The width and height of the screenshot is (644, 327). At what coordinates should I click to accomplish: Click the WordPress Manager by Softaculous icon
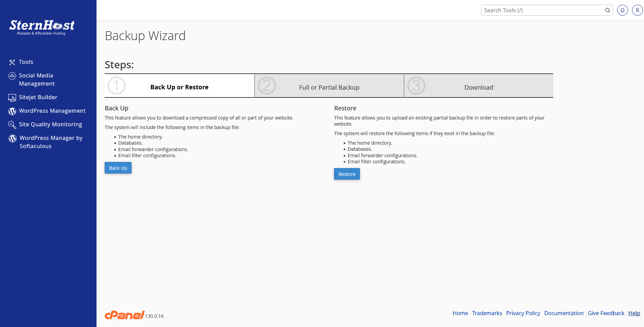click(x=13, y=139)
